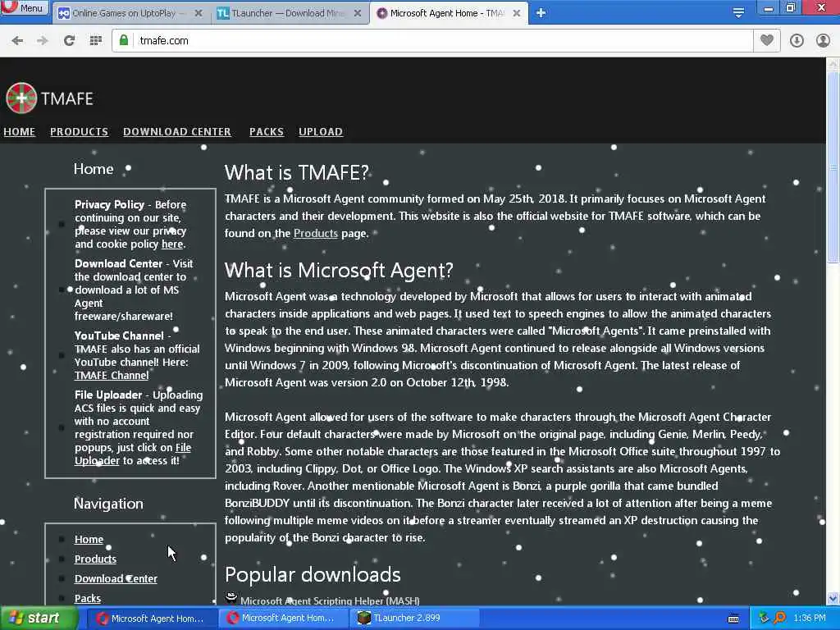Image resolution: width=840 pixels, height=630 pixels.
Task: Open privacy policy 'here' link
Action: [172, 244]
